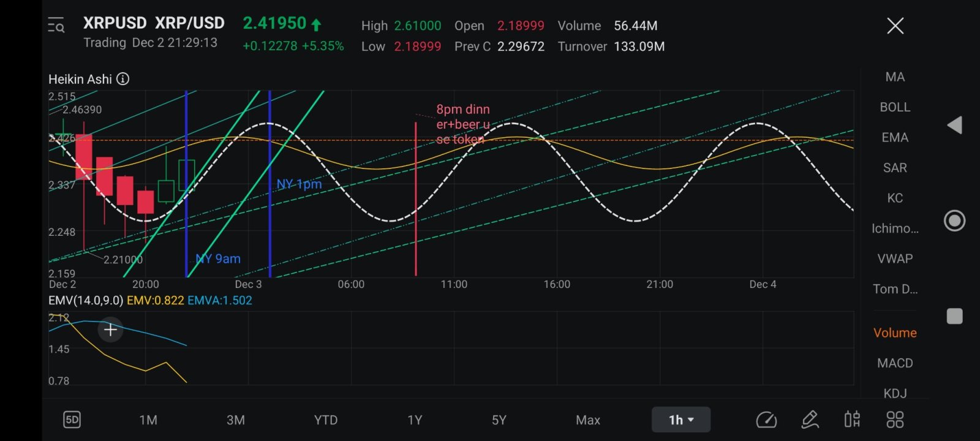The width and height of the screenshot is (980, 441).
Task: Open the chart speed gauge icon
Action: click(x=766, y=420)
